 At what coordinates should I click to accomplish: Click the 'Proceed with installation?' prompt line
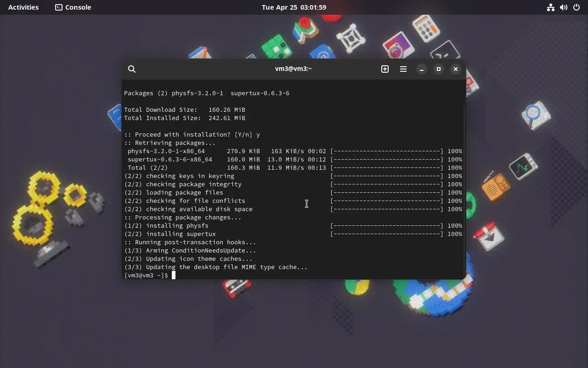[192, 134]
